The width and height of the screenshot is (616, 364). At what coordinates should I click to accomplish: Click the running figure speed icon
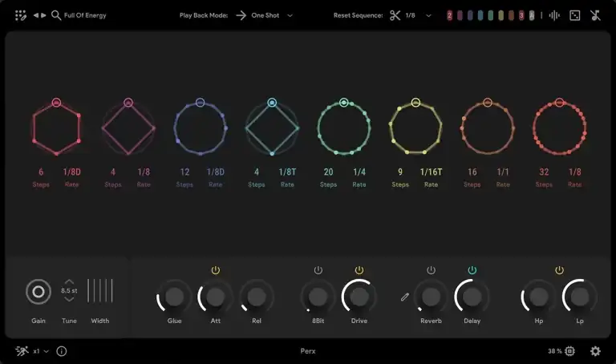22,350
